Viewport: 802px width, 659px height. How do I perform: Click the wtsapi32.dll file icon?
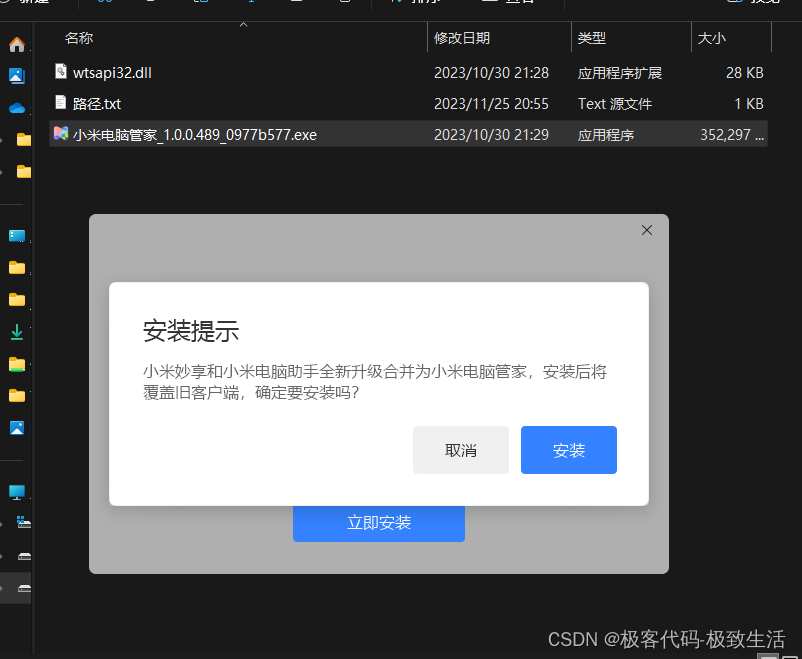pyautogui.click(x=61, y=71)
